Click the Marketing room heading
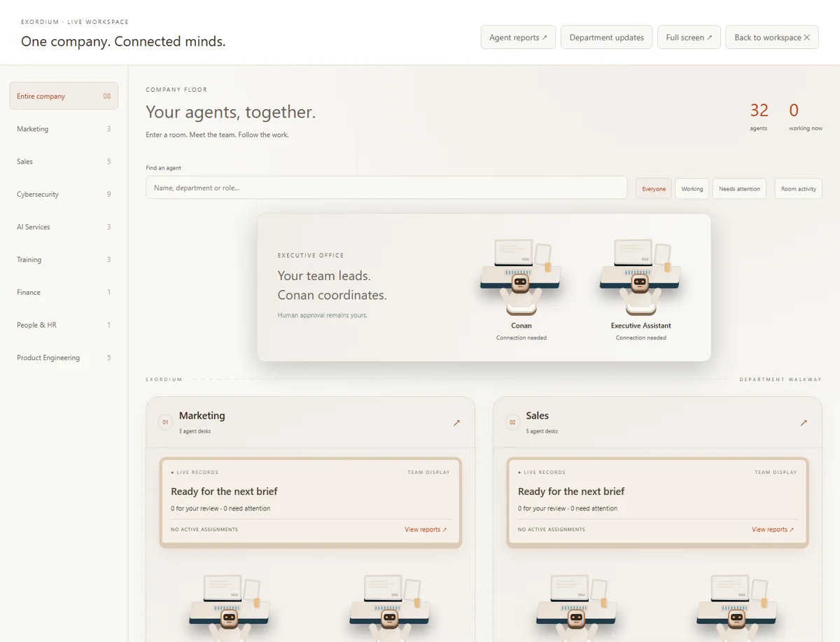The height and width of the screenshot is (642, 840). (202, 415)
